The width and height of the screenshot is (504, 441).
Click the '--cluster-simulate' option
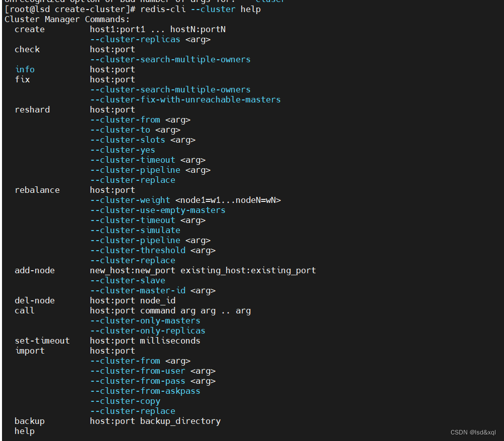point(135,231)
